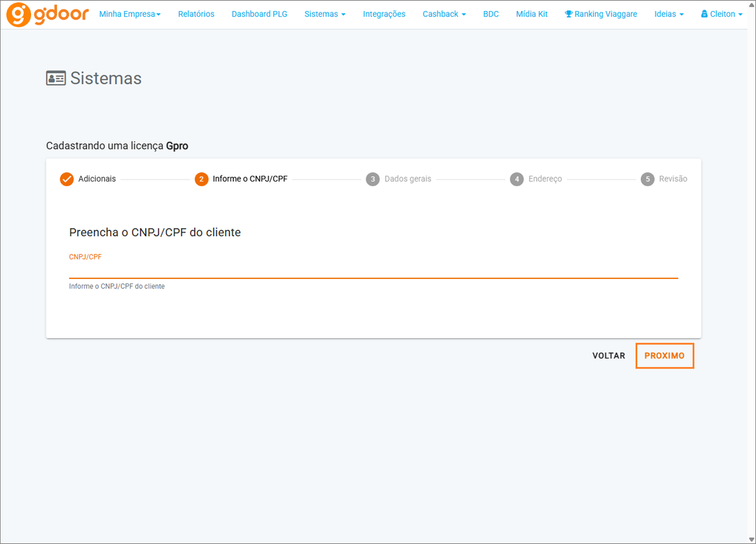Open Ranking Viaggare with trophy icon
Screen dimensions: 756x544
(601, 14)
